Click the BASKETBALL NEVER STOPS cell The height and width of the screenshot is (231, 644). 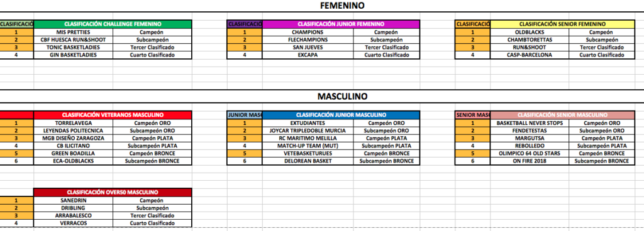[x=530, y=123]
